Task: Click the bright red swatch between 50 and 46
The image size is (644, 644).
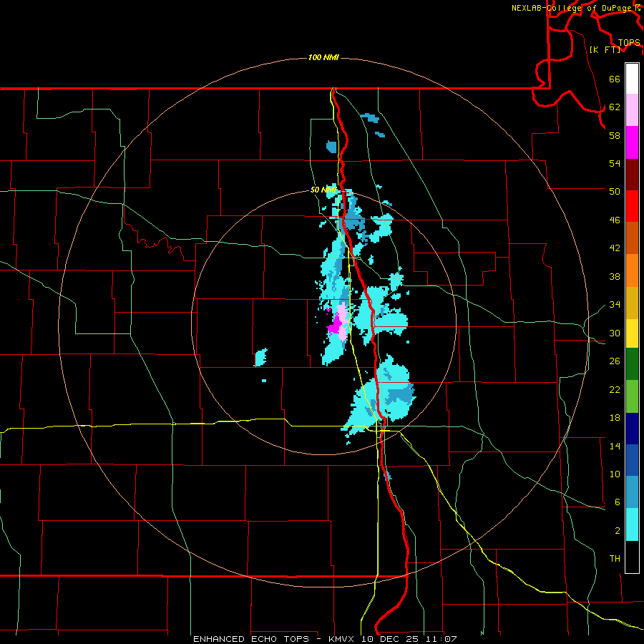Action: click(632, 206)
